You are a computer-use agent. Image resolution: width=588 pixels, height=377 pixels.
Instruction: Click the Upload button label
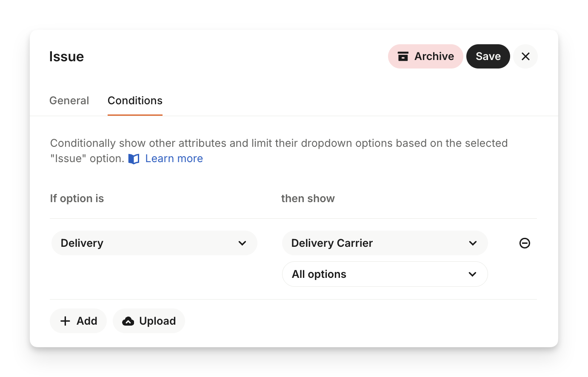point(157,321)
